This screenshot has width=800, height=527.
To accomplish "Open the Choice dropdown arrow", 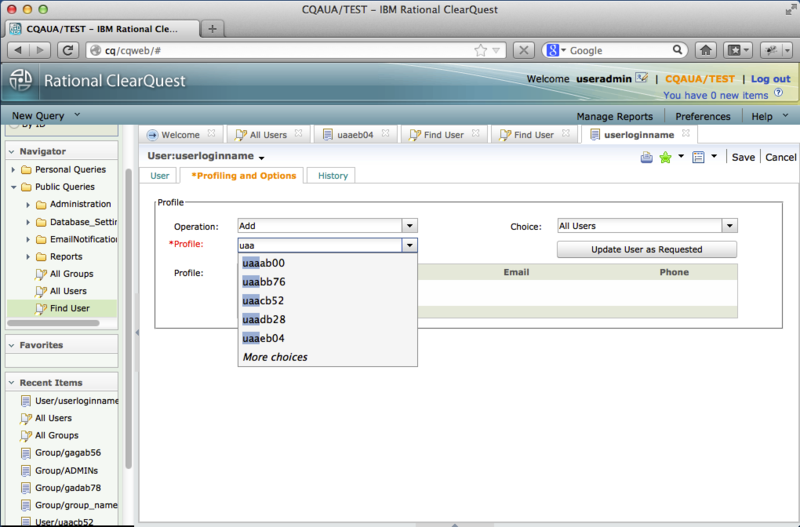I will (730, 225).
